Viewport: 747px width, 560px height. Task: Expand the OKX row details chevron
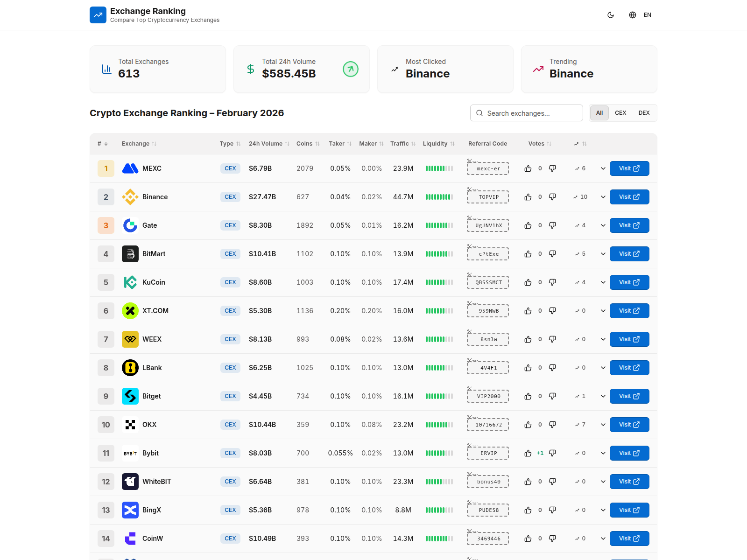click(x=603, y=425)
